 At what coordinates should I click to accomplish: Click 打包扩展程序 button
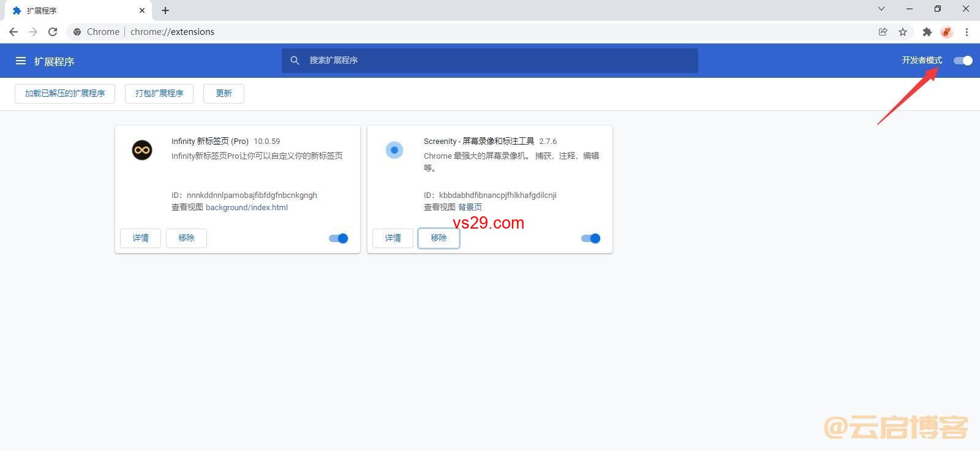pyautogui.click(x=159, y=93)
